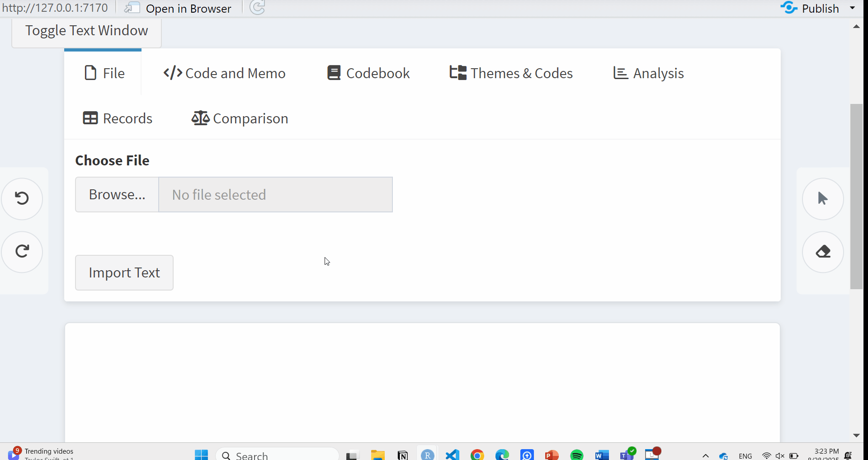Open Microsoft Teams from taskbar
Screen dimensions: 868x460
[x=627, y=454]
